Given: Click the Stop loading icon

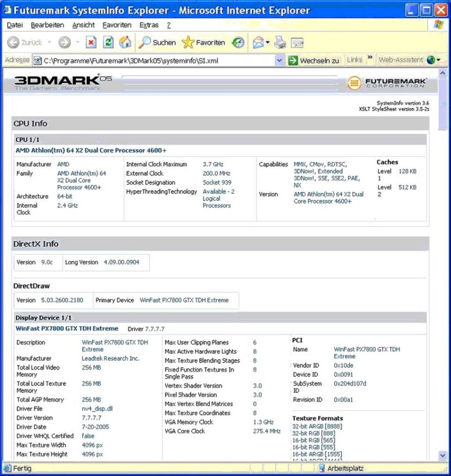Looking at the screenshot, I should point(91,43).
